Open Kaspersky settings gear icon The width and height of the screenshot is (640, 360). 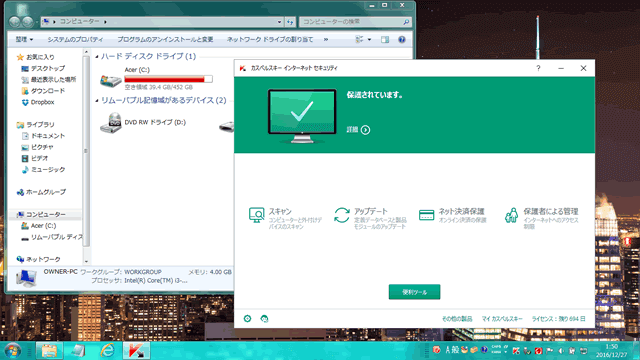247,318
